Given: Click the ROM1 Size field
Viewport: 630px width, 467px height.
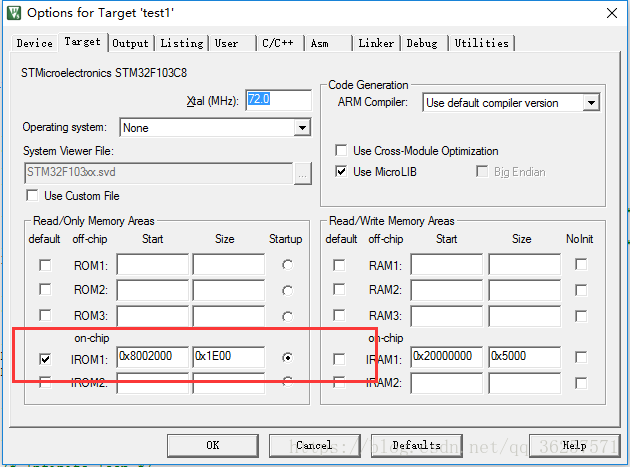Looking at the screenshot, I should [229, 264].
